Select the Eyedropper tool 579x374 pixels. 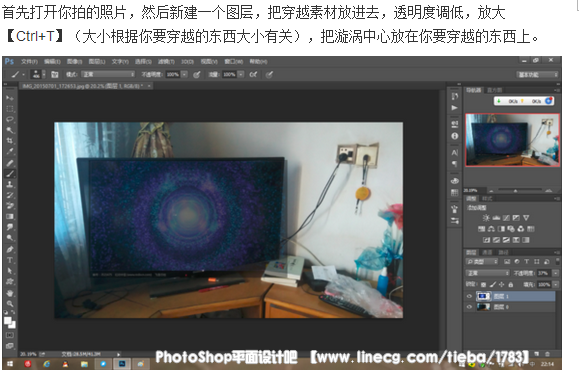10,151
